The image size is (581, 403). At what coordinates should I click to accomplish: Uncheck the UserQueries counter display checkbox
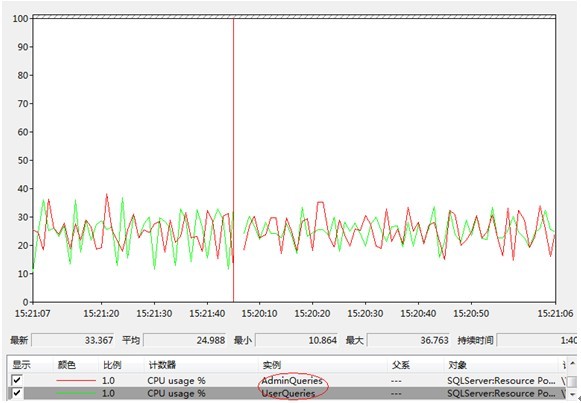(x=17, y=393)
